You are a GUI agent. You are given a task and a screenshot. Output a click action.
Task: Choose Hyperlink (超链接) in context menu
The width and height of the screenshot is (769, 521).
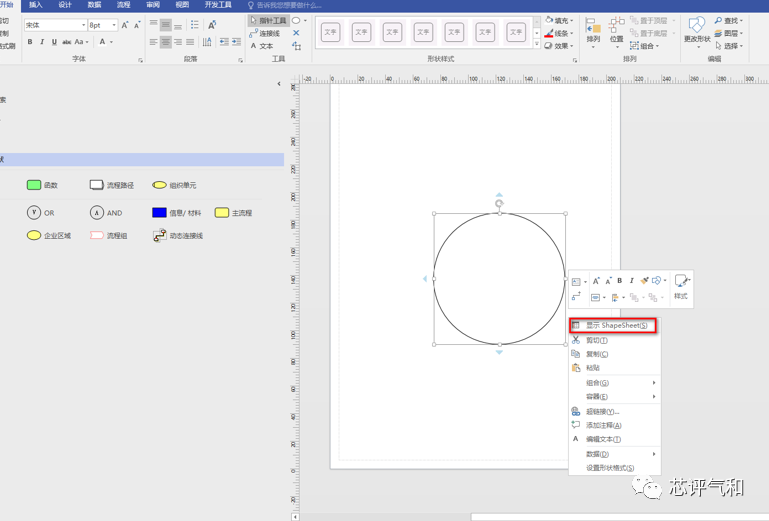click(x=613, y=412)
